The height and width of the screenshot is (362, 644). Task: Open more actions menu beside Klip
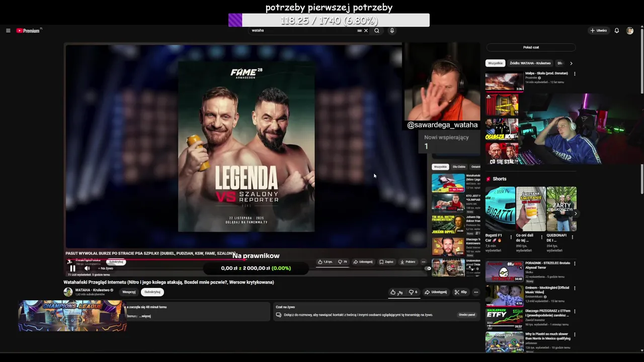tap(476, 292)
